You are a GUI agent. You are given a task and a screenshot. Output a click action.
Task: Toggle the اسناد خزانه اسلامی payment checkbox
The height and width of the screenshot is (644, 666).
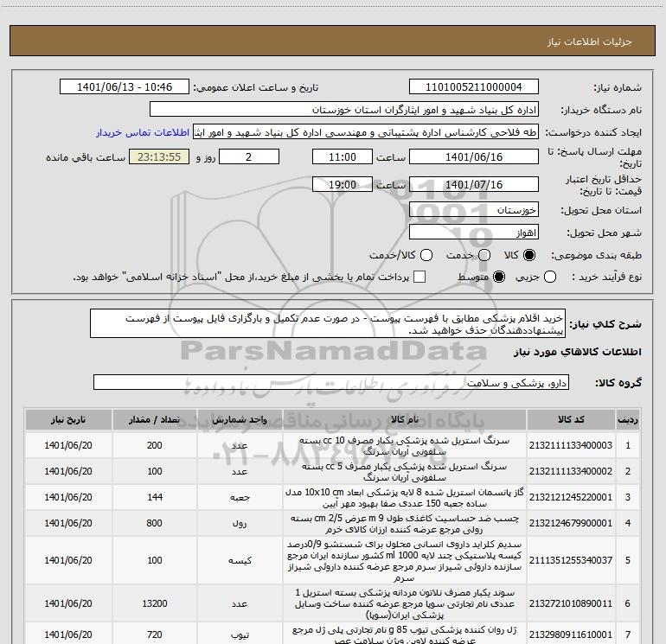click(419, 277)
